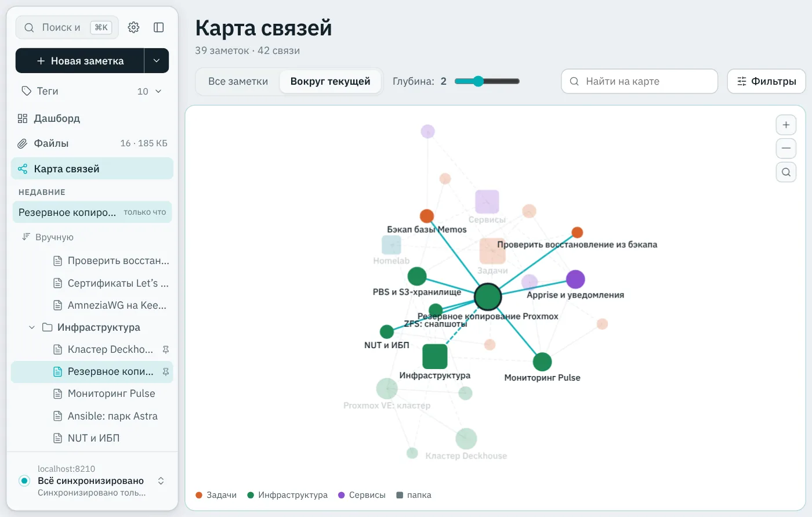812x517 pixels.
Task: Expand the Теги section
Action: (92, 91)
